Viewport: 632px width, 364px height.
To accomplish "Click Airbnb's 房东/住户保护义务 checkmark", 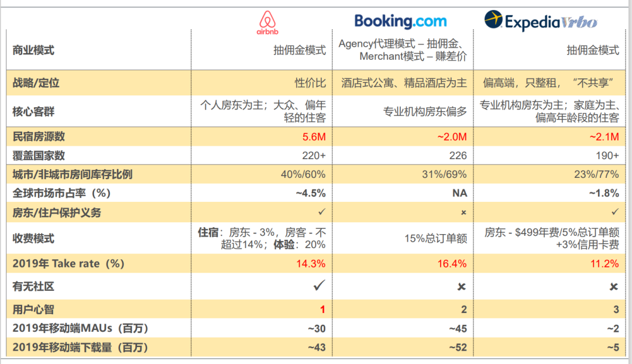I will 322,212.
